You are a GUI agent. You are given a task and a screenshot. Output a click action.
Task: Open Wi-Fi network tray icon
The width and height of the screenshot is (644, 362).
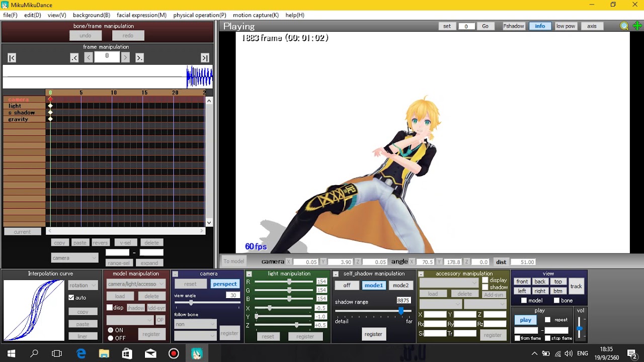click(x=558, y=354)
